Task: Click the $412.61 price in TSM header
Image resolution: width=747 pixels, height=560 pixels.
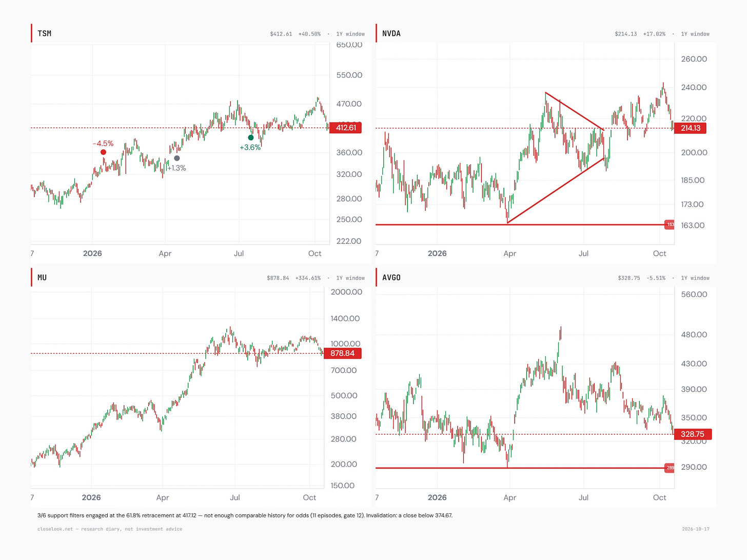Action: 281,34
